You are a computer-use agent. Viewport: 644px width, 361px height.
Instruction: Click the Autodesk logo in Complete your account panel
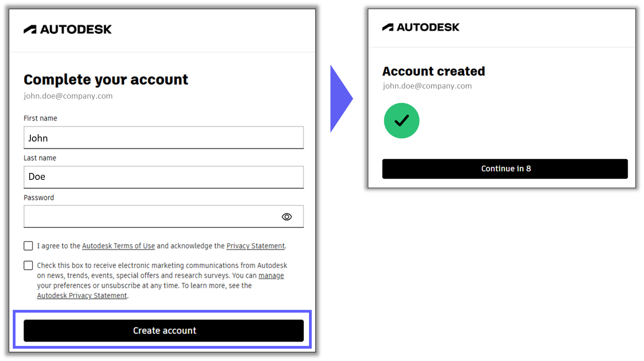68,30
